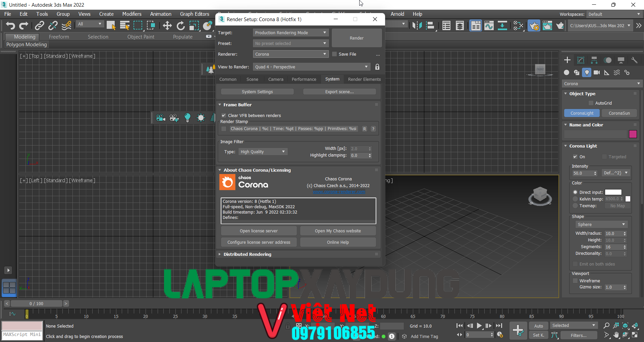Click the Select and Link icon
Image resolution: width=644 pixels, height=342 pixels.
(x=40, y=25)
